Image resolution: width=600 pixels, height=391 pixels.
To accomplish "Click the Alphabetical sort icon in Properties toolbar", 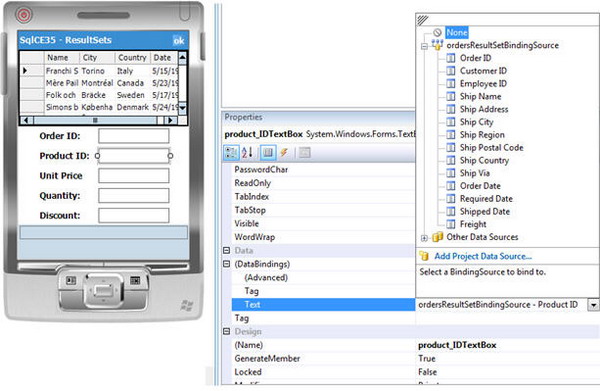I will [x=247, y=153].
